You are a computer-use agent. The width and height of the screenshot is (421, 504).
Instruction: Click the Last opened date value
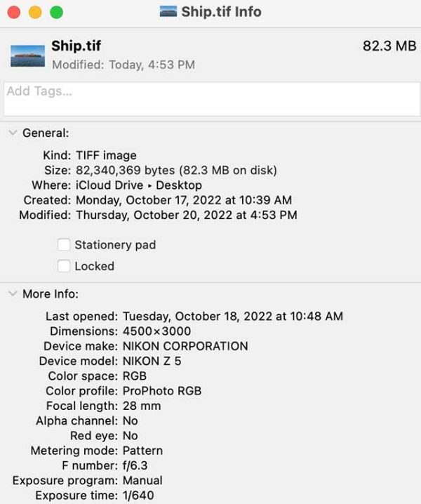click(x=232, y=316)
